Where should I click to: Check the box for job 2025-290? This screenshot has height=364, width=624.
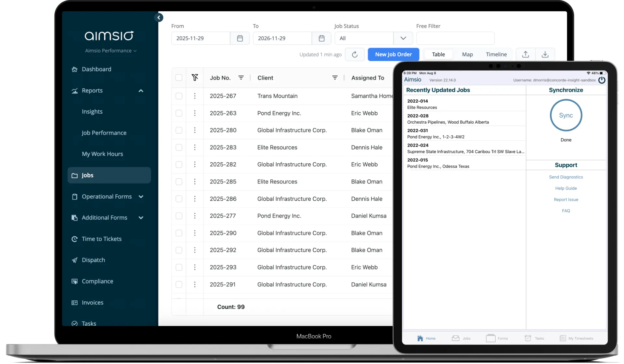(x=179, y=233)
